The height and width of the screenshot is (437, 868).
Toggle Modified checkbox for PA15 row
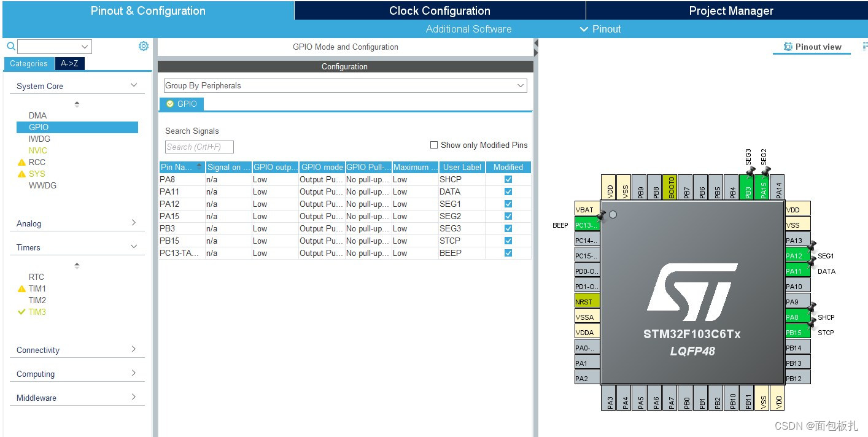[508, 216]
